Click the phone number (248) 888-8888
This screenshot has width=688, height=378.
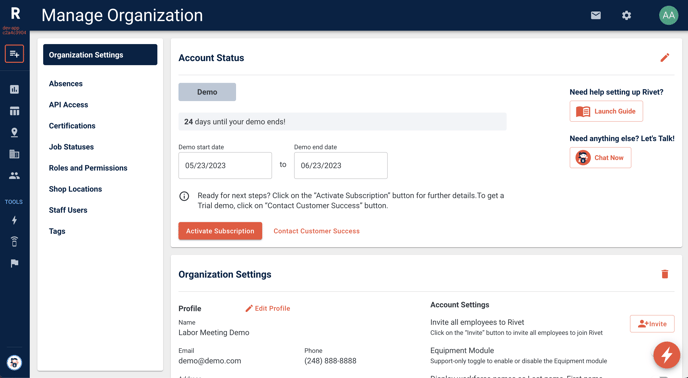(x=330, y=361)
